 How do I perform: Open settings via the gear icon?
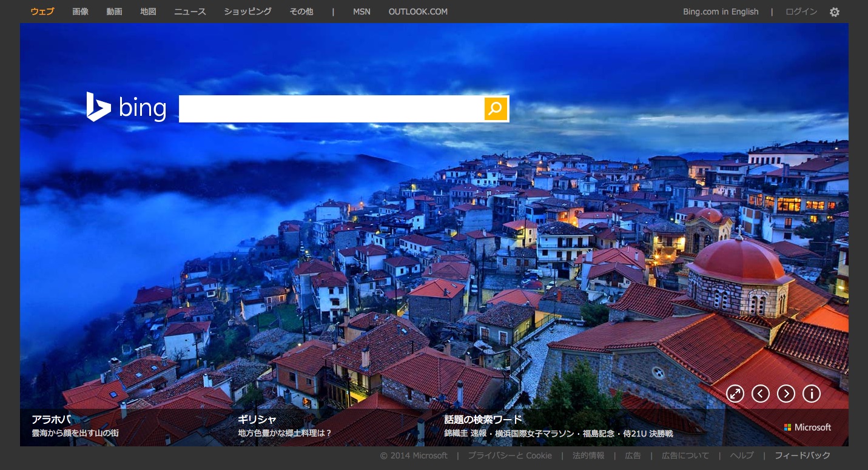pyautogui.click(x=835, y=12)
